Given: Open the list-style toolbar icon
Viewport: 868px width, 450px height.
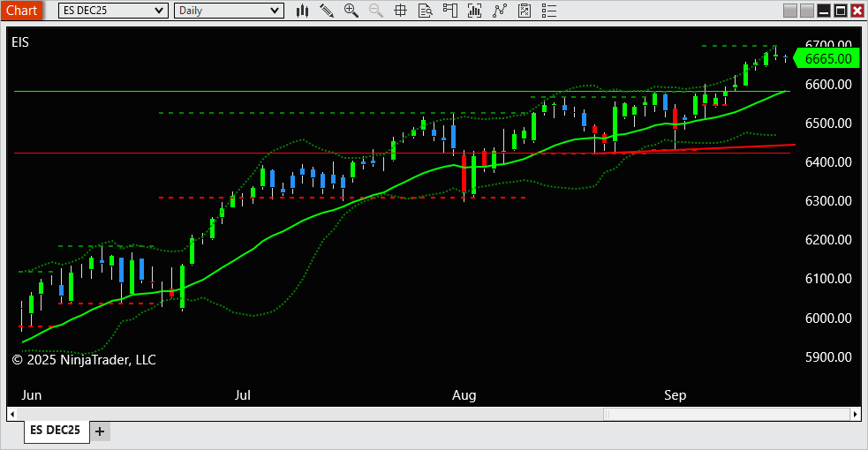Looking at the screenshot, I should [549, 11].
